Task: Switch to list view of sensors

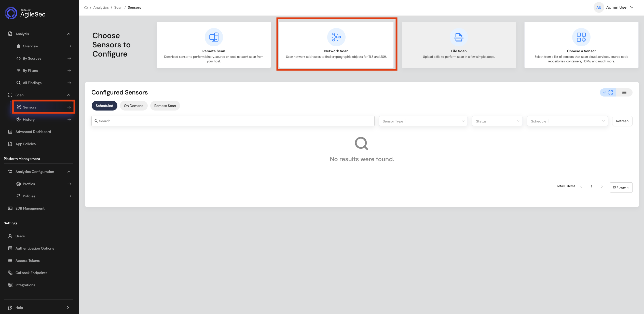Action: (x=624, y=92)
